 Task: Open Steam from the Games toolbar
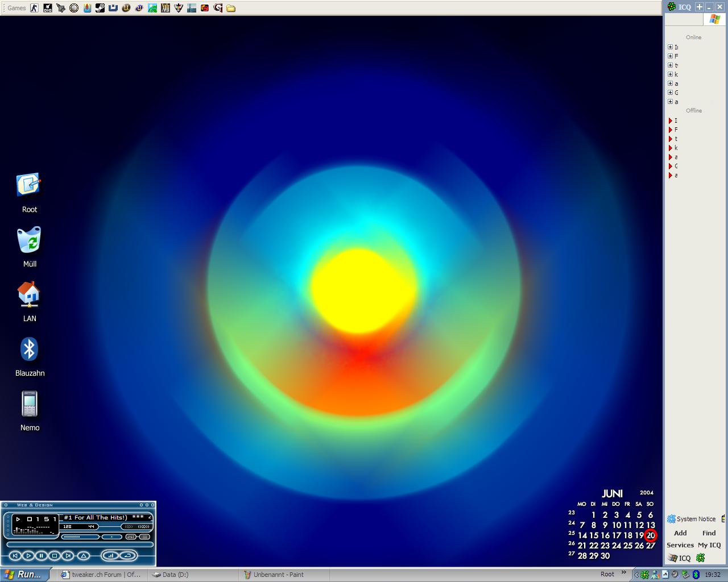(x=100, y=8)
